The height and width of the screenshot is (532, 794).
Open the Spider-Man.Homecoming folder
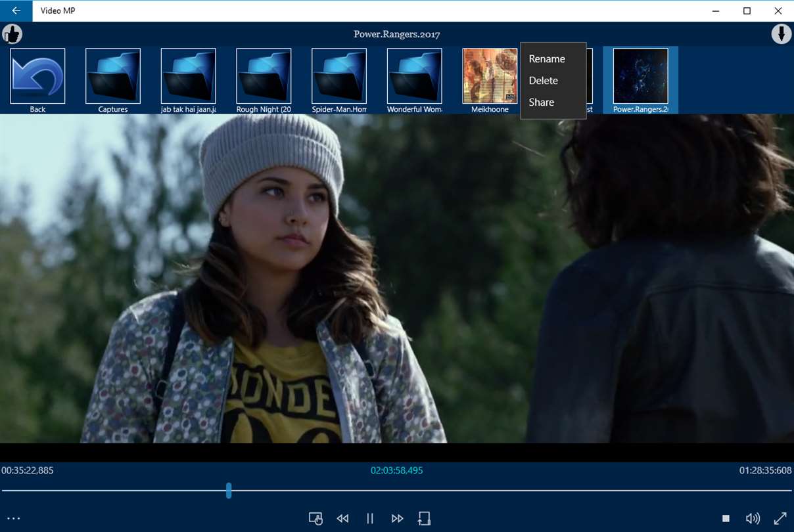339,80
